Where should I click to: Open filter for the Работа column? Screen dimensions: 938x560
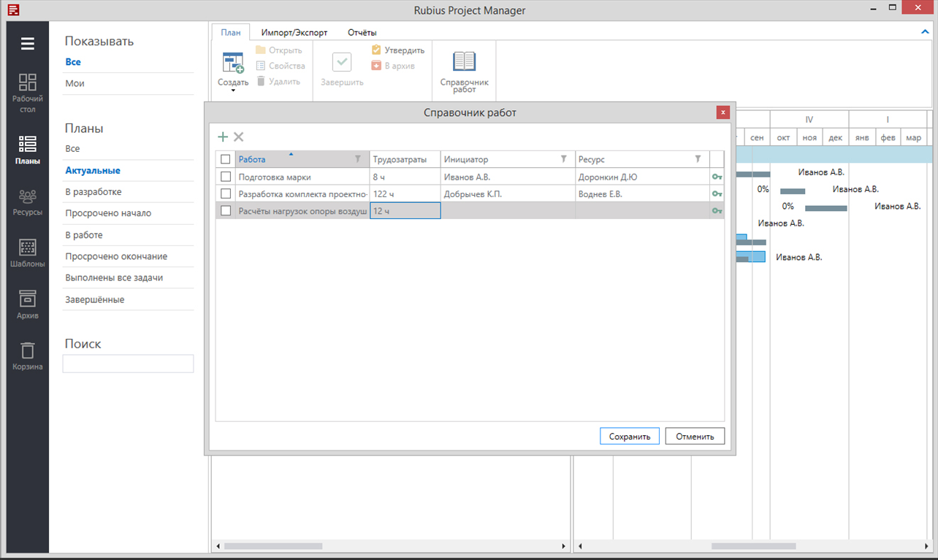(358, 159)
